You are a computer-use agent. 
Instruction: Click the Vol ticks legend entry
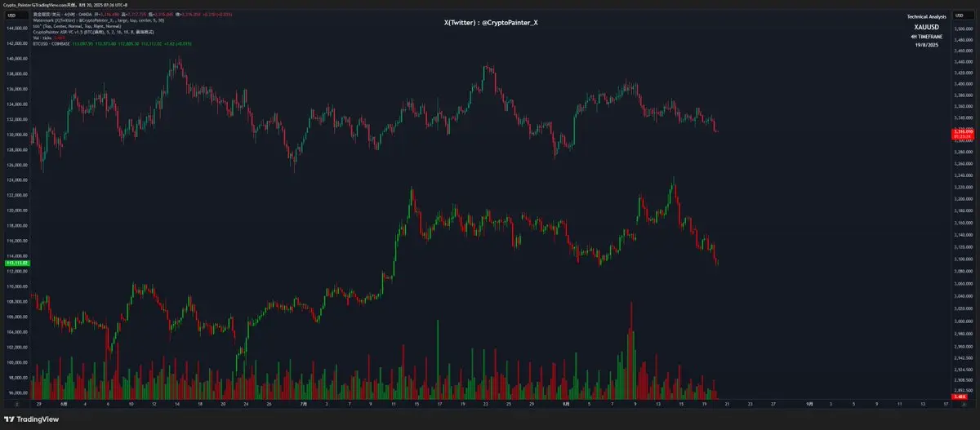[50, 38]
